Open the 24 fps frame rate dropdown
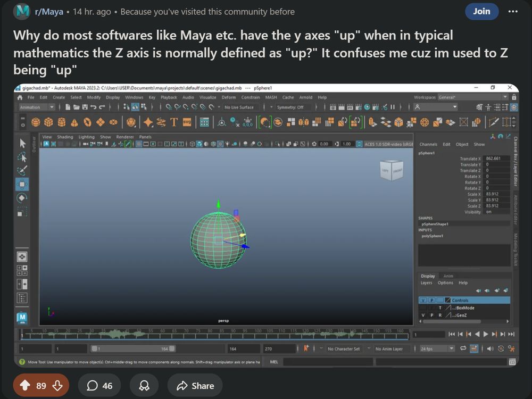 437,349
